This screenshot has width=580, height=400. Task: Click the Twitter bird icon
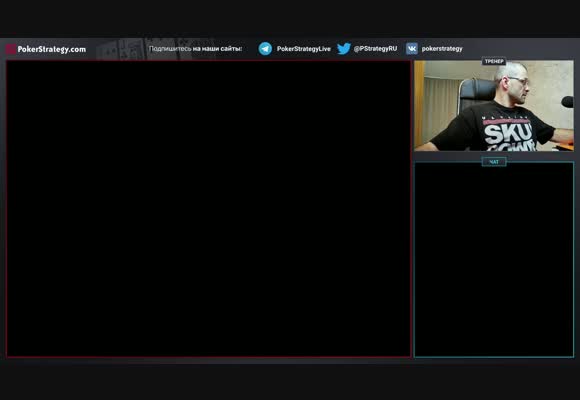[344, 48]
